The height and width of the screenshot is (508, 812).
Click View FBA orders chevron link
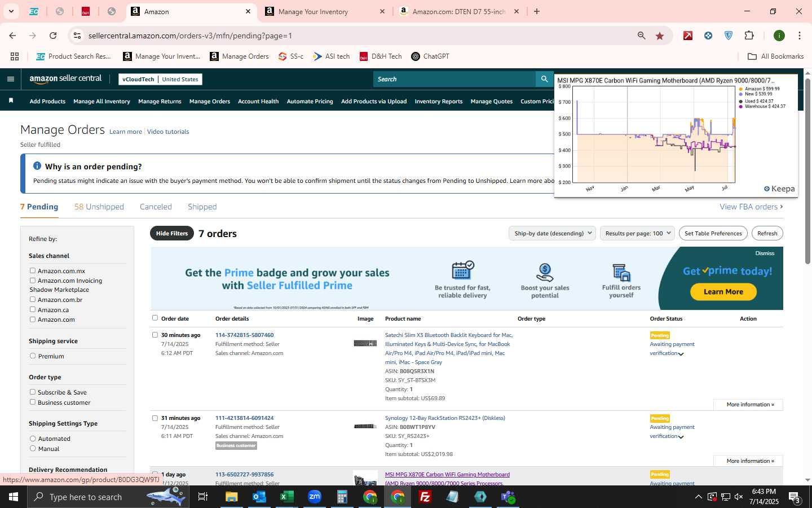pos(751,207)
